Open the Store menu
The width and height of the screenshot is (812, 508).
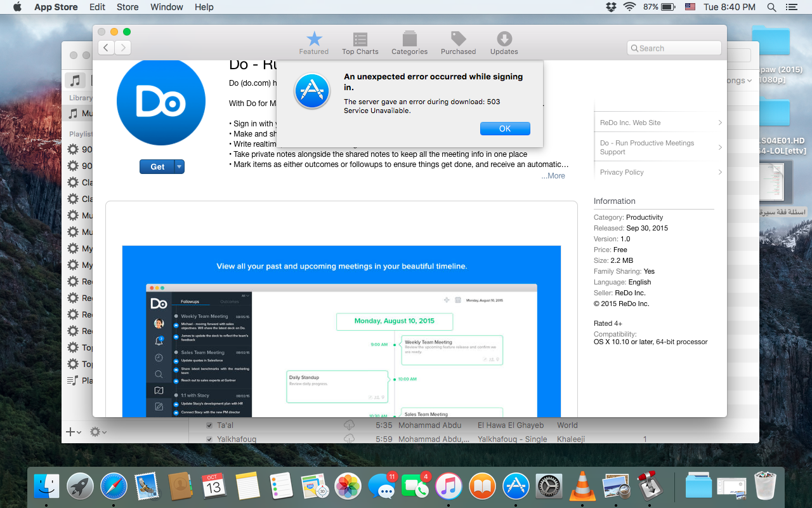pos(128,7)
